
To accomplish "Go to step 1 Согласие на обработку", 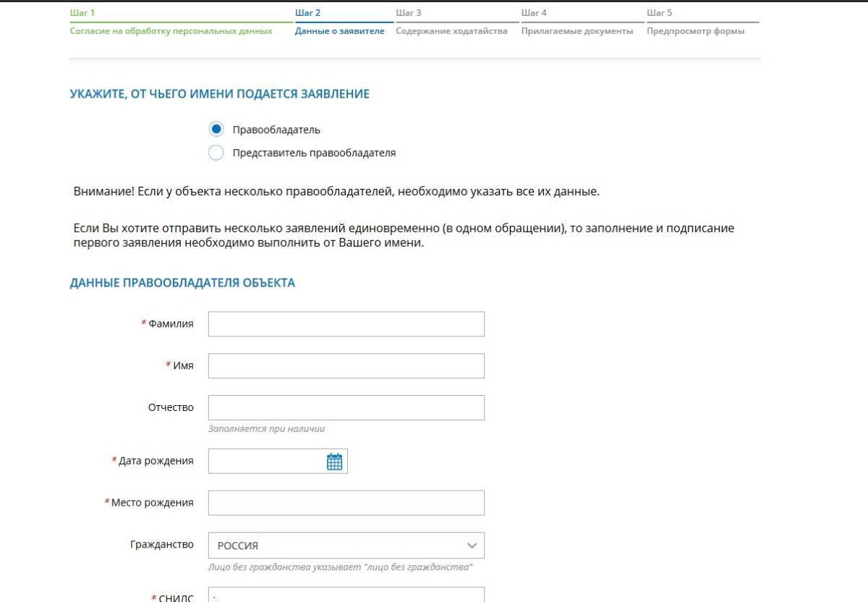I will (x=171, y=31).
